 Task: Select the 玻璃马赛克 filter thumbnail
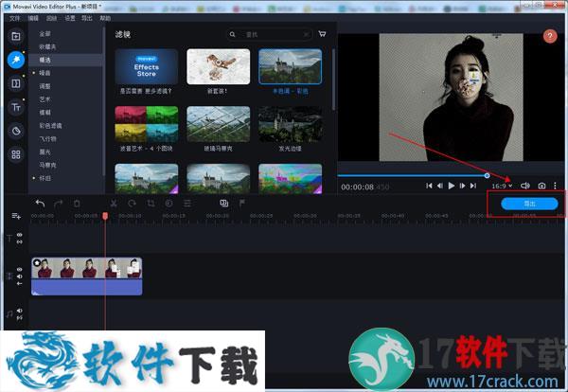(218, 124)
